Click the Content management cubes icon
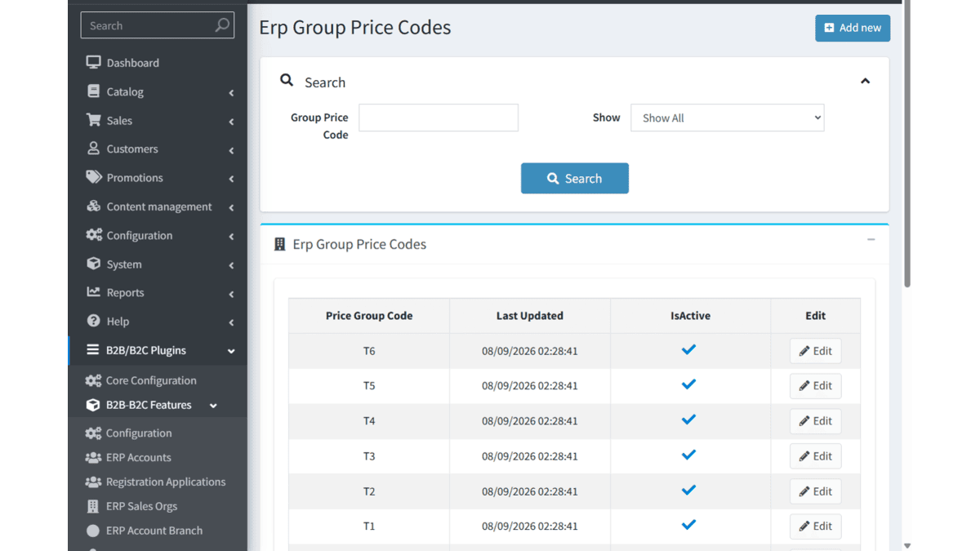 click(x=93, y=207)
